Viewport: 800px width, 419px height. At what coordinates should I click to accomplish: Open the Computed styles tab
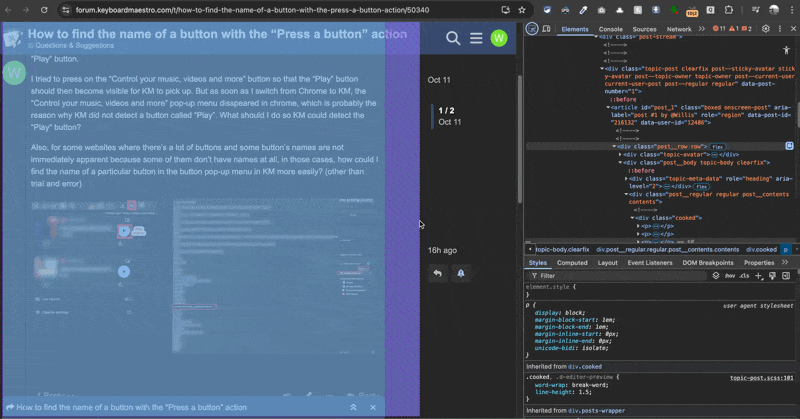tap(572, 262)
